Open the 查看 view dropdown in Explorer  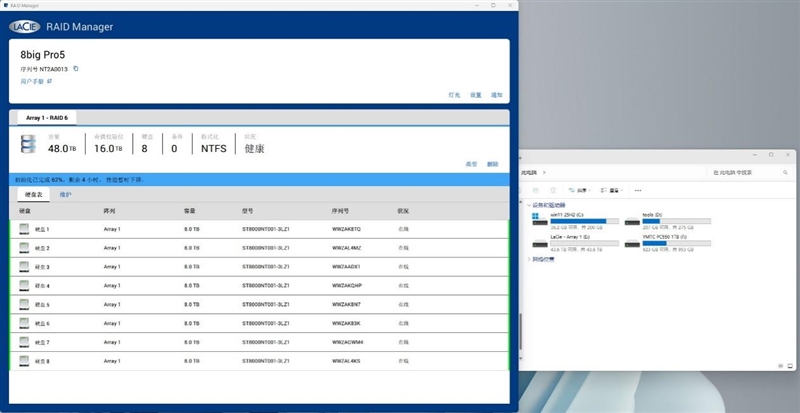(x=612, y=190)
